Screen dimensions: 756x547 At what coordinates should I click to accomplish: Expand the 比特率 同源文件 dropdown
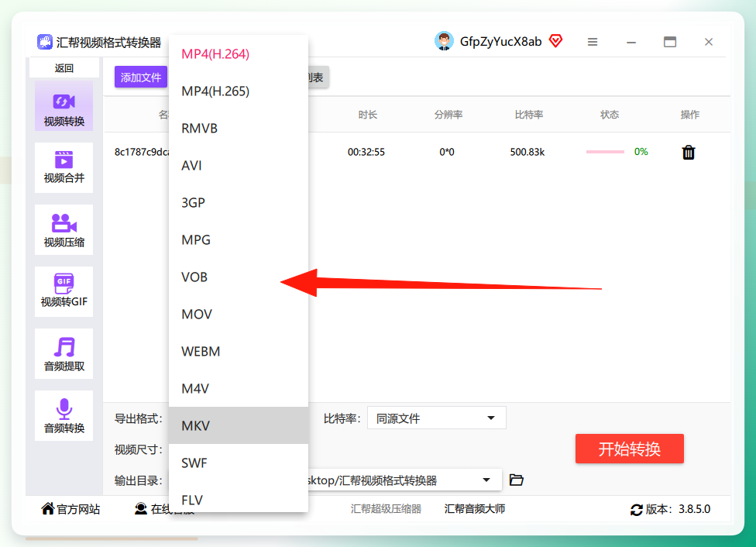437,418
